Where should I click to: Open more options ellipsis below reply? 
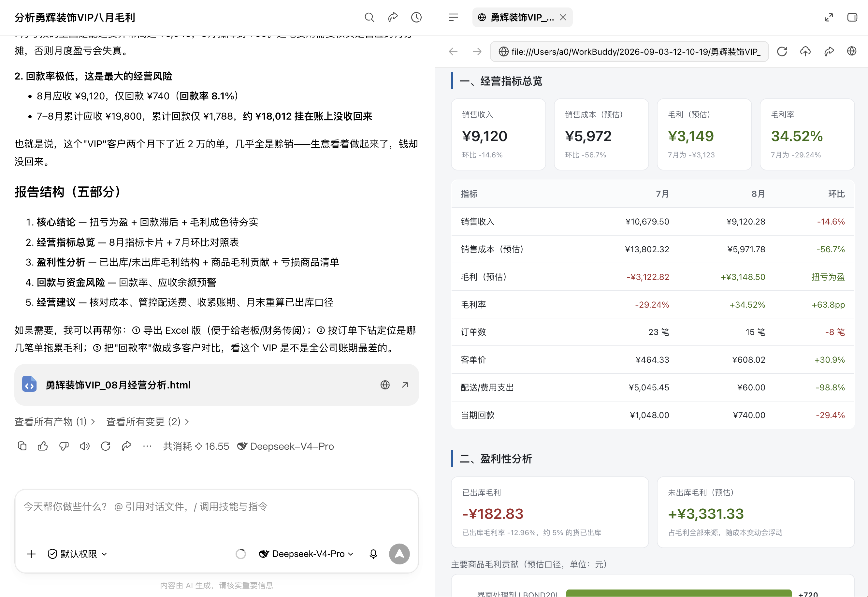click(147, 446)
